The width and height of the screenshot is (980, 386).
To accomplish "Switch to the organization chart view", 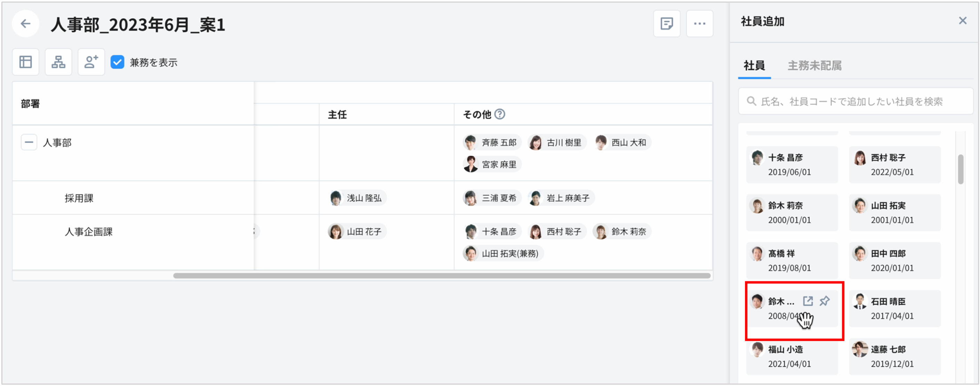I will [x=58, y=62].
